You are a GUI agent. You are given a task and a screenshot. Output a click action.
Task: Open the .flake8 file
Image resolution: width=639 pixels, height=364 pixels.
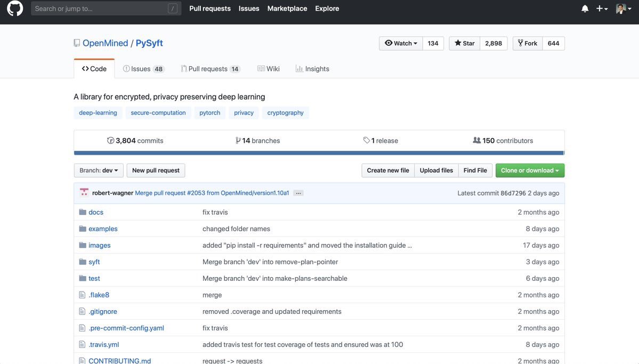(99, 295)
